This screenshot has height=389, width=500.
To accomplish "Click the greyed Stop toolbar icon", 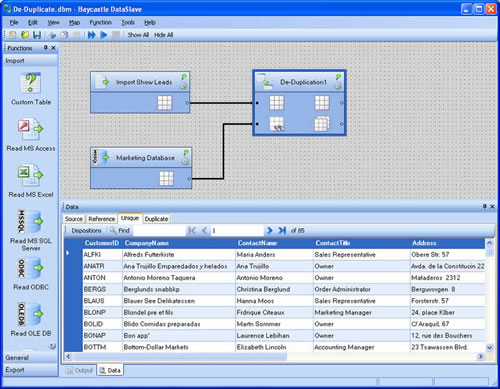I will [x=116, y=35].
